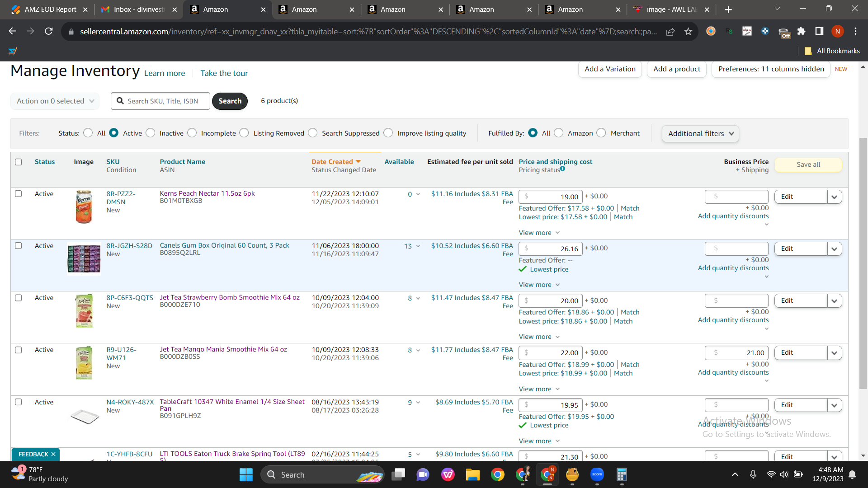
Task: Click the Add a Variation button
Action: click(610, 69)
